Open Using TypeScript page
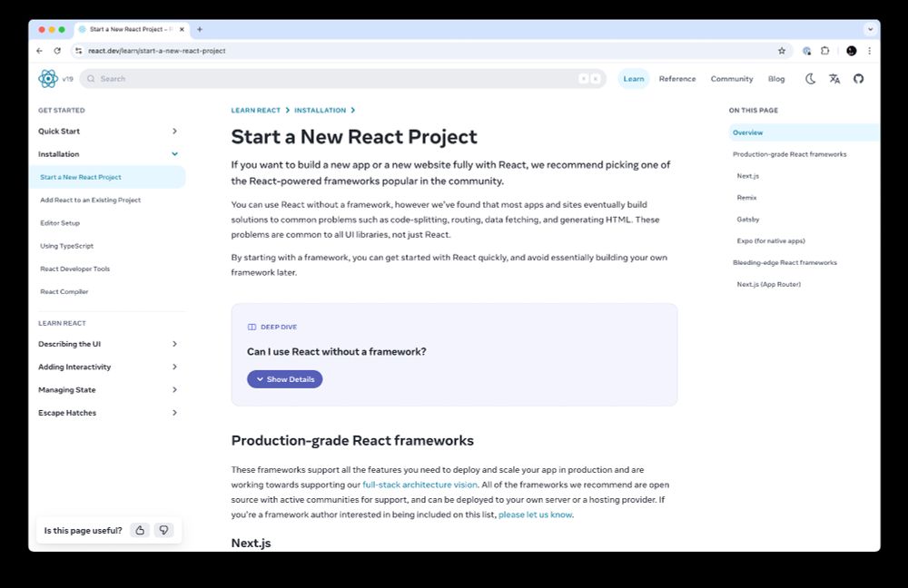 coord(66,246)
